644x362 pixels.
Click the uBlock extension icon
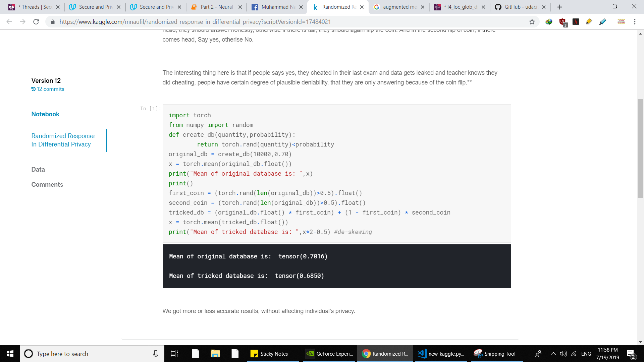coord(563,22)
